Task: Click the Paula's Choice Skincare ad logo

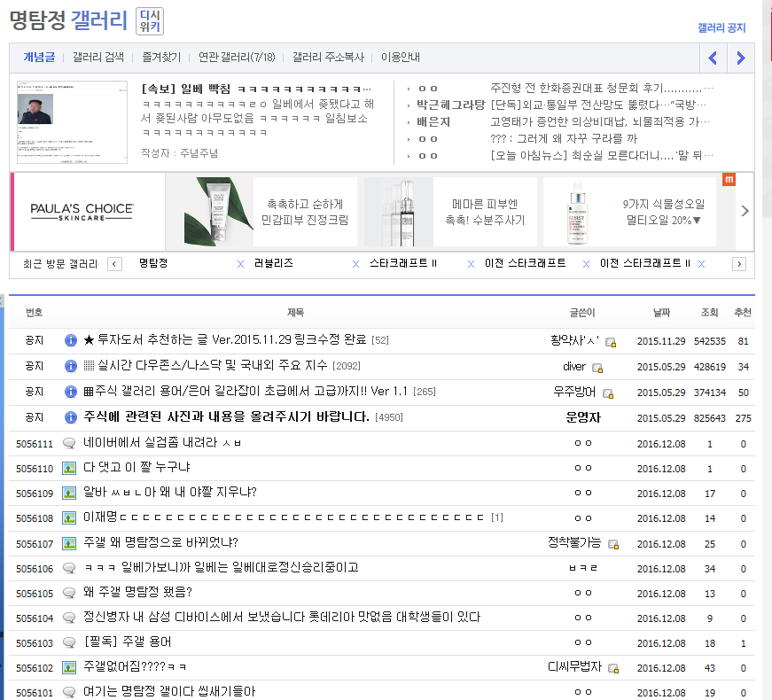Action: (82, 211)
